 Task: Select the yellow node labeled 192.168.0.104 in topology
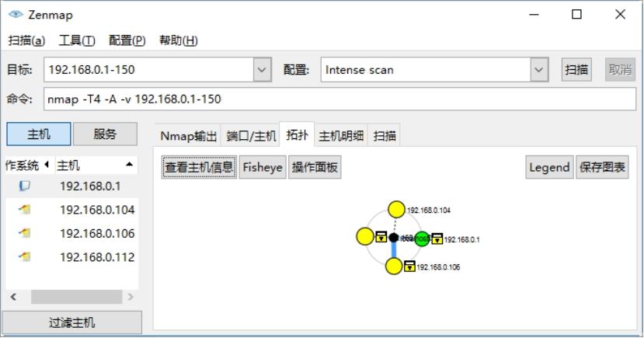(396, 210)
